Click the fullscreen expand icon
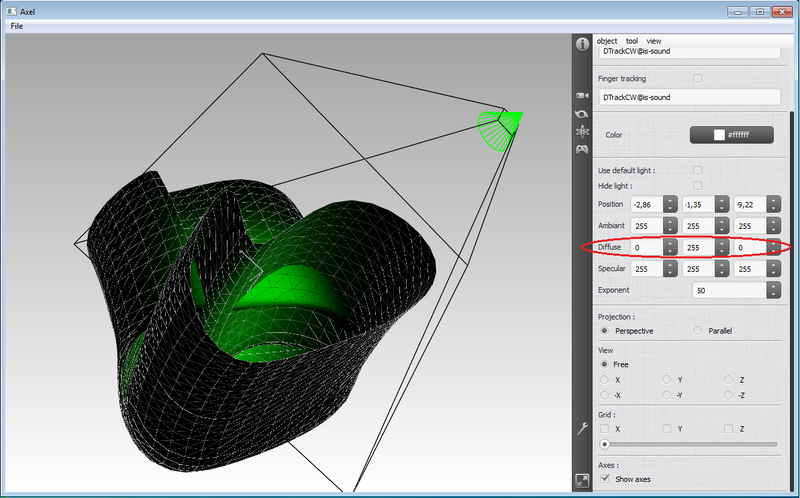The image size is (800, 498). coord(582,481)
